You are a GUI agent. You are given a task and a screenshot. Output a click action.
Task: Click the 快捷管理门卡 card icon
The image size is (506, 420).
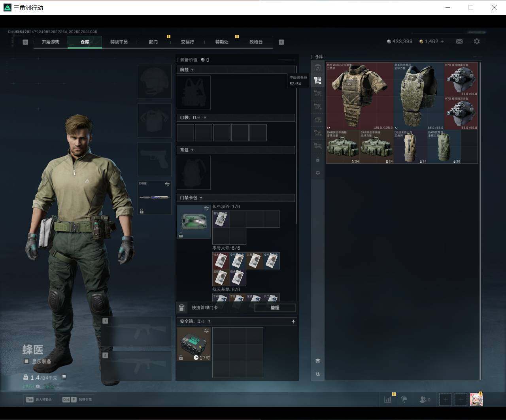(181, 308)
